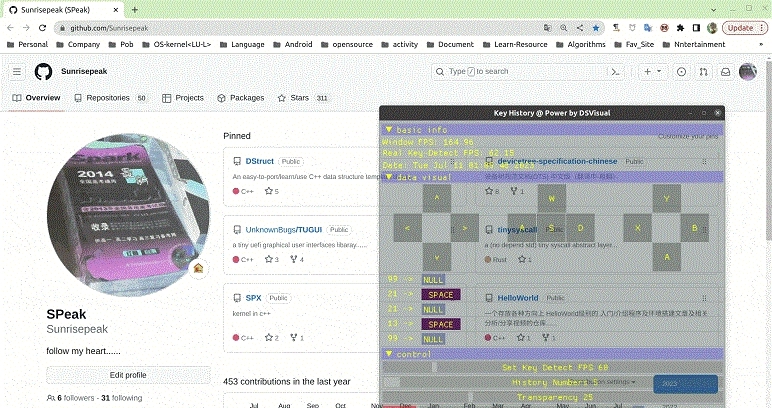Open the Extensions puzzle-piece menu
Viewport: 772px width, 408px height.
pyautogui.click(x=680, y=28)
